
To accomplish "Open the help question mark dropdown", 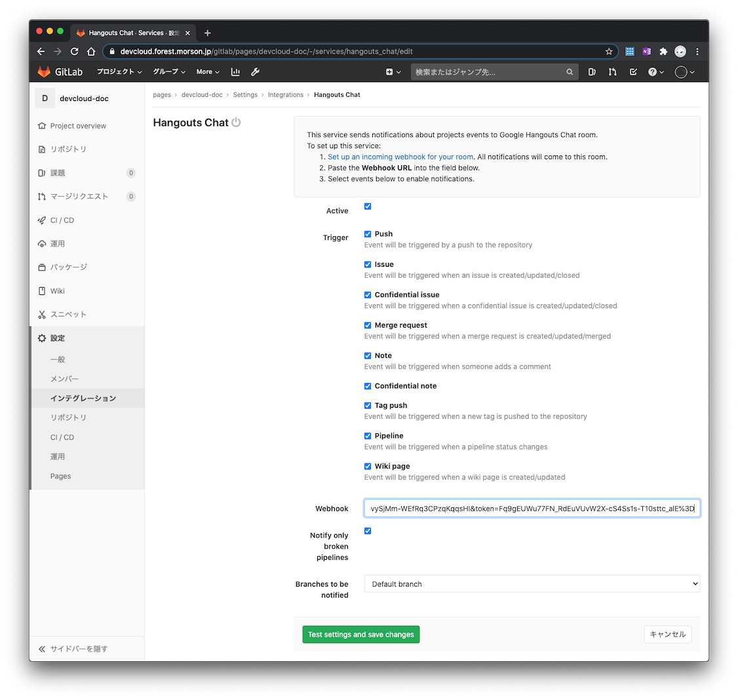I will [655, 71].
